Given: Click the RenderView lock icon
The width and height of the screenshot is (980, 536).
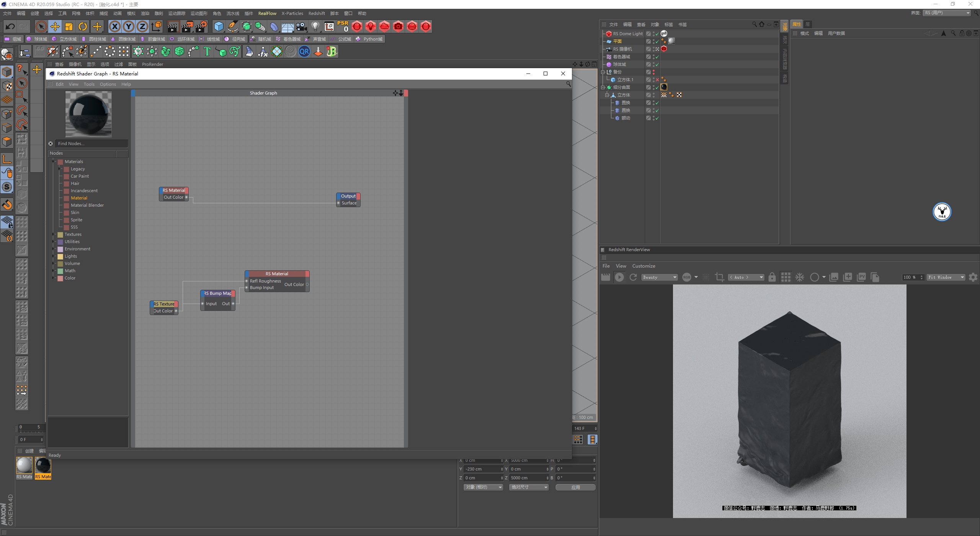Looking at the screenshot, I should 772,277.
